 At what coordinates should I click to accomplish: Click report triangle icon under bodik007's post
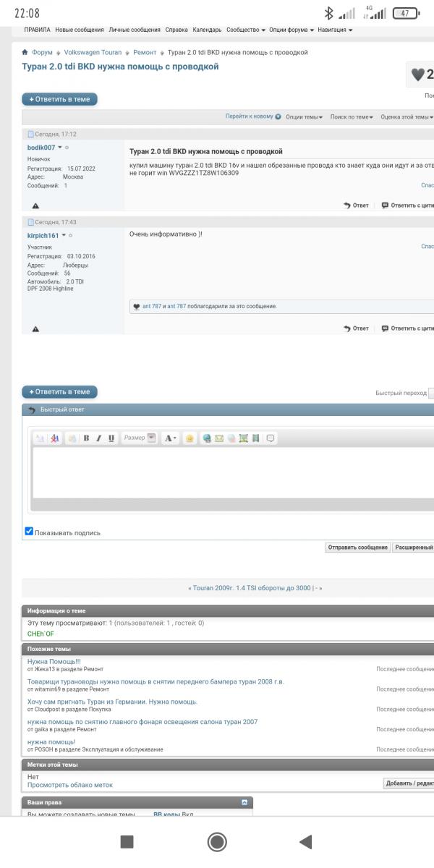pos(36,206)
